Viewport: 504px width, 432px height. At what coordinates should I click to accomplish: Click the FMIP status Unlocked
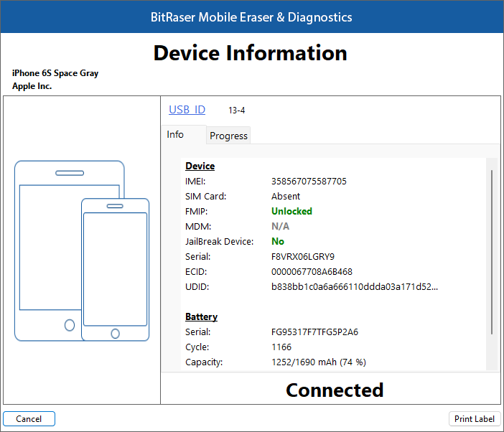click(291, 211)
